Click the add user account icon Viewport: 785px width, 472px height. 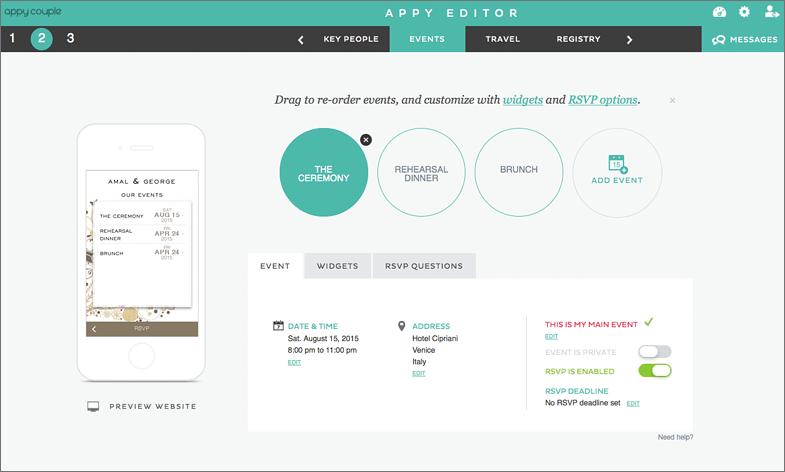point(771,12)
